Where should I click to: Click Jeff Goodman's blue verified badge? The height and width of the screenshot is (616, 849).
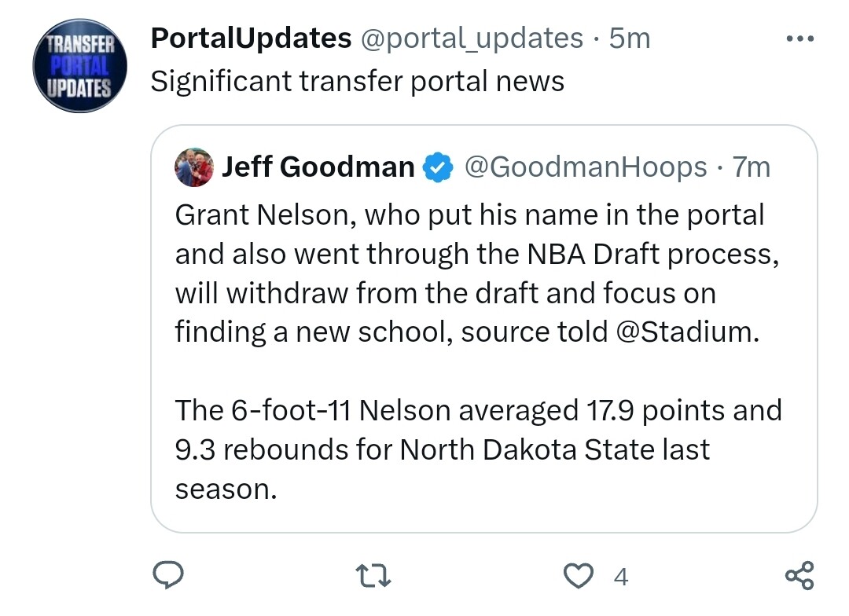tap(438, 167)
